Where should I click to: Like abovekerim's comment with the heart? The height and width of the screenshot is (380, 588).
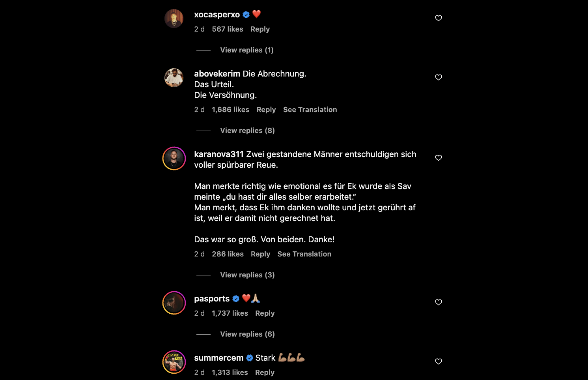tap(438, 77)
